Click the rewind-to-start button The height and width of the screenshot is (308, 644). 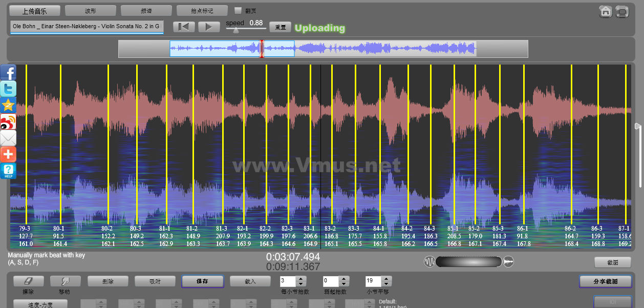coord(184,27)
